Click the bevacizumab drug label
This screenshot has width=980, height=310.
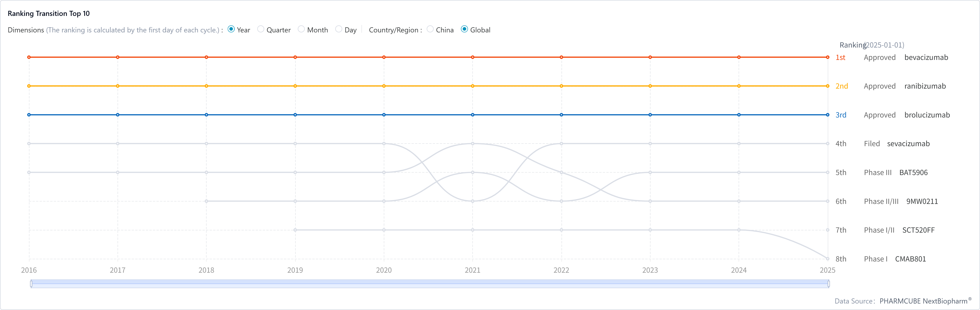coord(926,57)
